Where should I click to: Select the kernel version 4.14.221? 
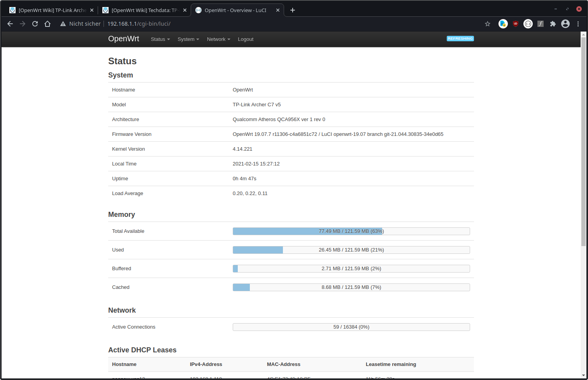[242, 149]
